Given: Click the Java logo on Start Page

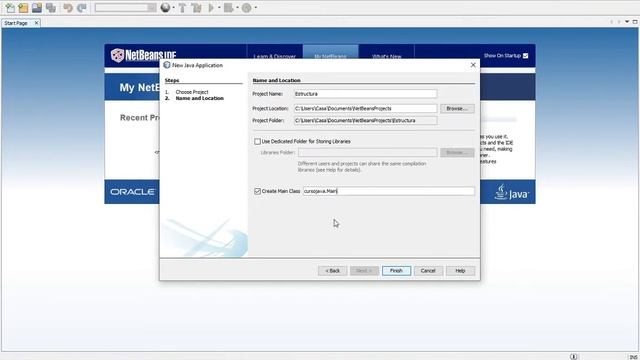Looking at the screenshot, I should (x=512, y=192).
